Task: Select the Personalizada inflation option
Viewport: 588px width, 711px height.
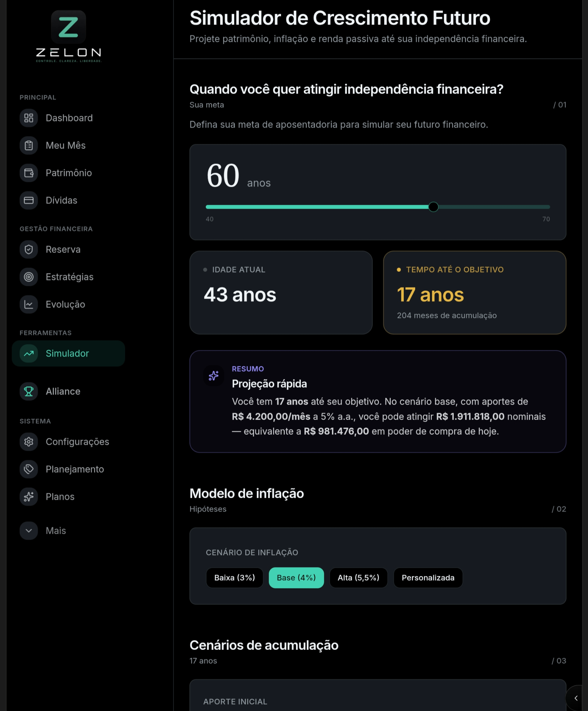Action: [x=428, y=578]
